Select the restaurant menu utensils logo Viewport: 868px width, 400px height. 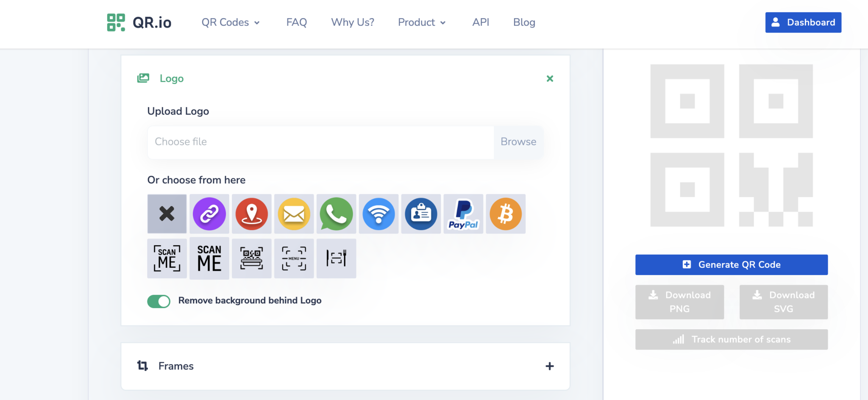[x=336, y=258]
